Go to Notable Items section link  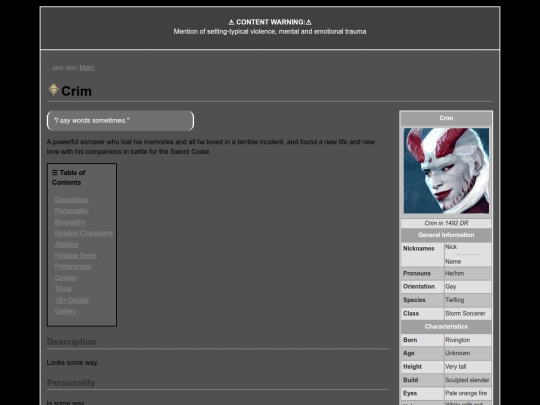75,256
